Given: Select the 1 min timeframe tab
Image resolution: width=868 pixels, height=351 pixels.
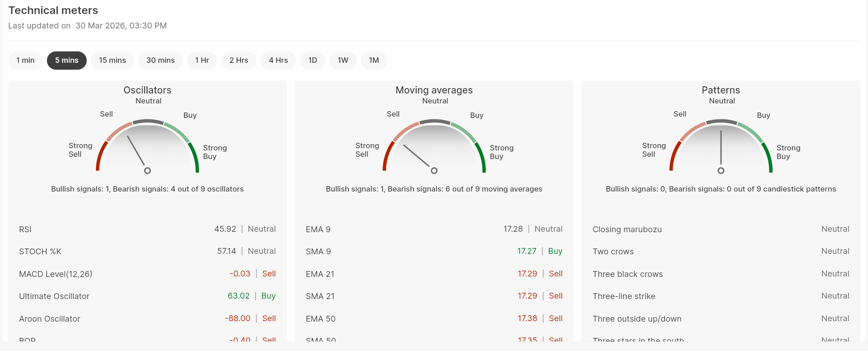Looking at the screenshot, I should (x=25, y=60).
